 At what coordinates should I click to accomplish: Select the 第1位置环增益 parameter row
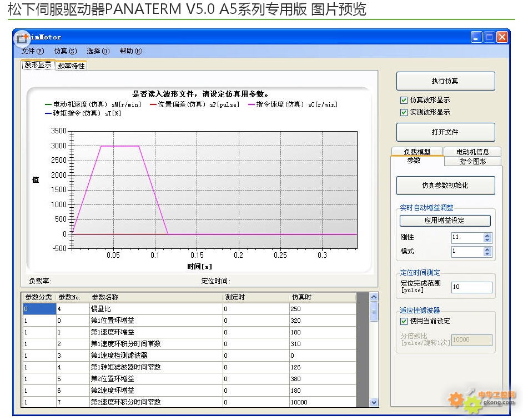click(x=189, y=321)
